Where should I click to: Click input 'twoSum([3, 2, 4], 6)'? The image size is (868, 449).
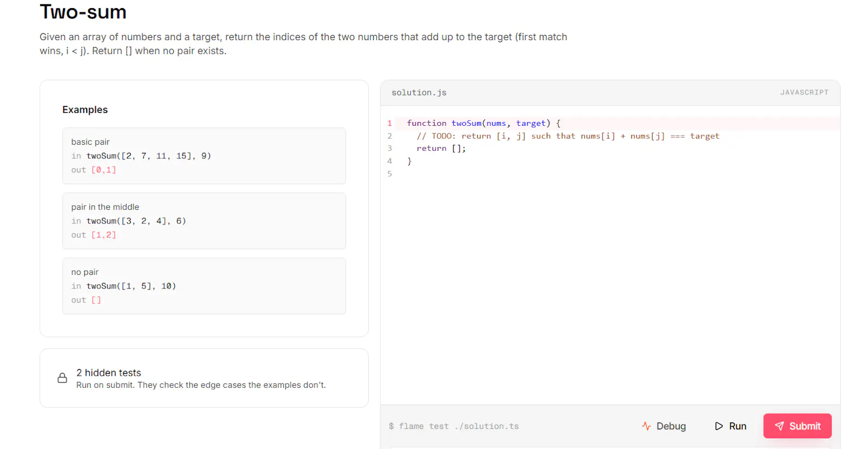point(136,221)
